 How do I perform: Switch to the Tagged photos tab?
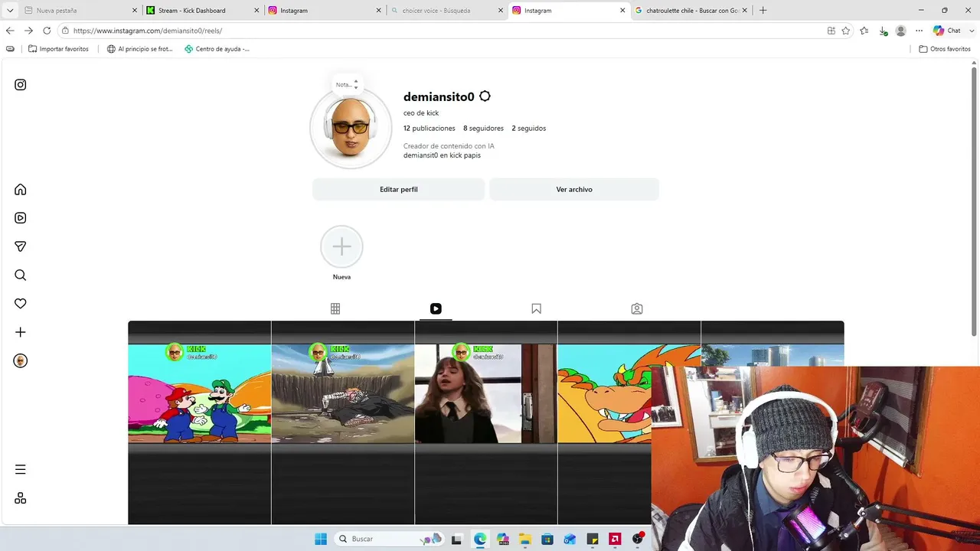[x=637, y=309]
